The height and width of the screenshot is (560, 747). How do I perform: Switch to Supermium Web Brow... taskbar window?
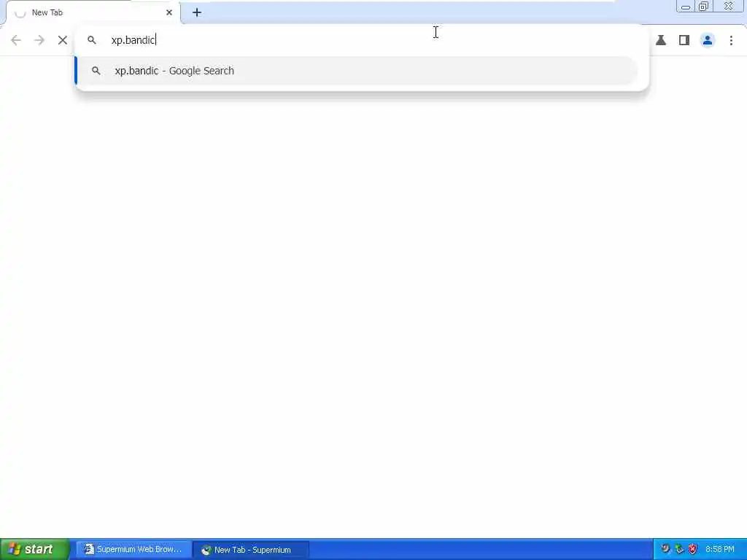coord(133,550)
